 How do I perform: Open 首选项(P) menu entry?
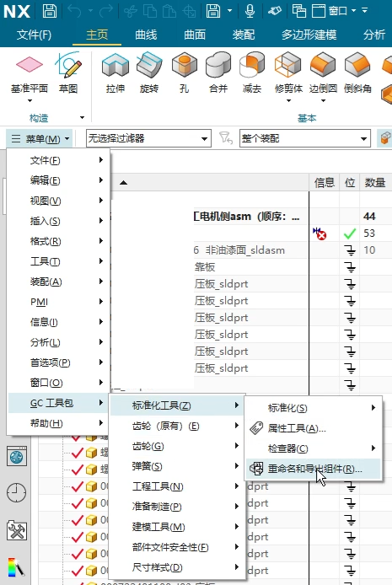[58, 362]
